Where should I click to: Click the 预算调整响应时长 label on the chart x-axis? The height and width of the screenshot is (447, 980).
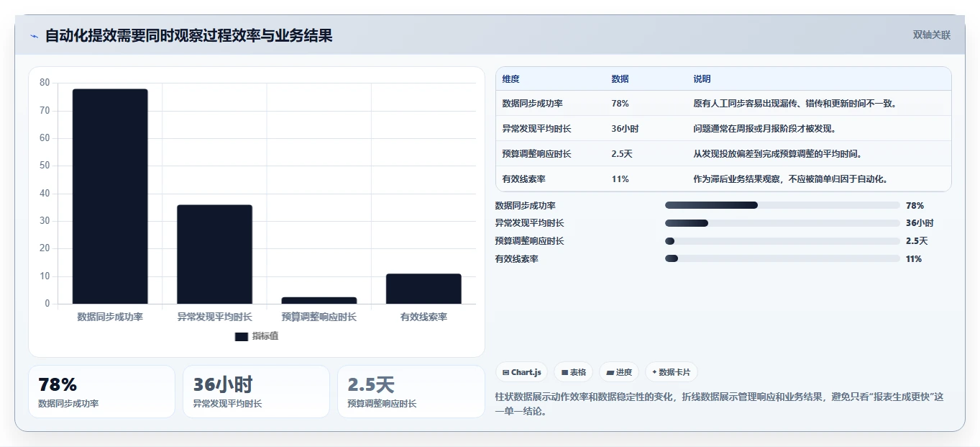[319, 317]
